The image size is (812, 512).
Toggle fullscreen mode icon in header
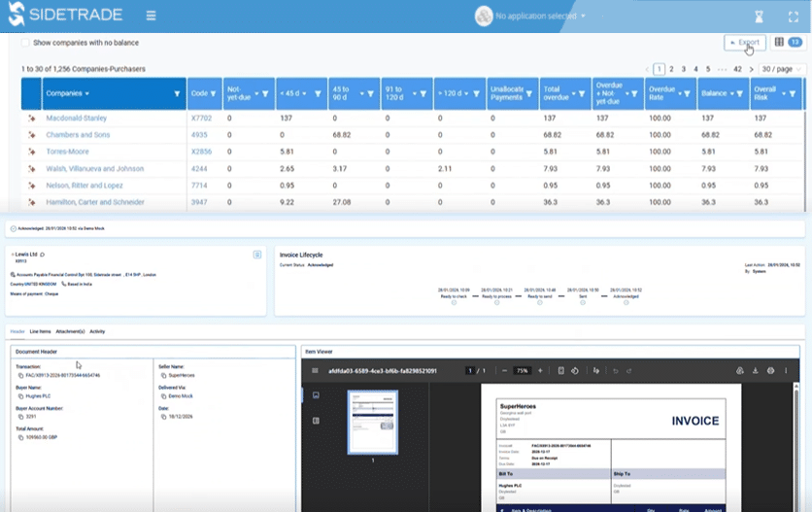(794, 17)
